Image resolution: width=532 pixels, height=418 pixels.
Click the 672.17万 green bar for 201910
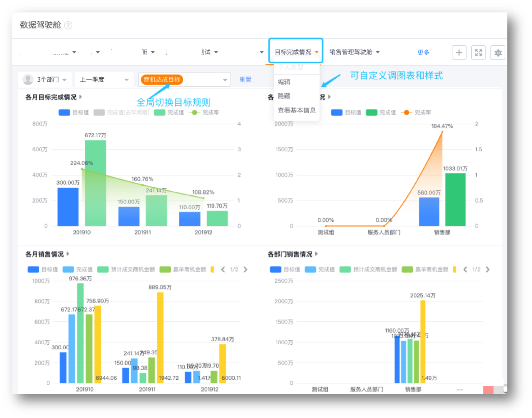coord(95,183)
